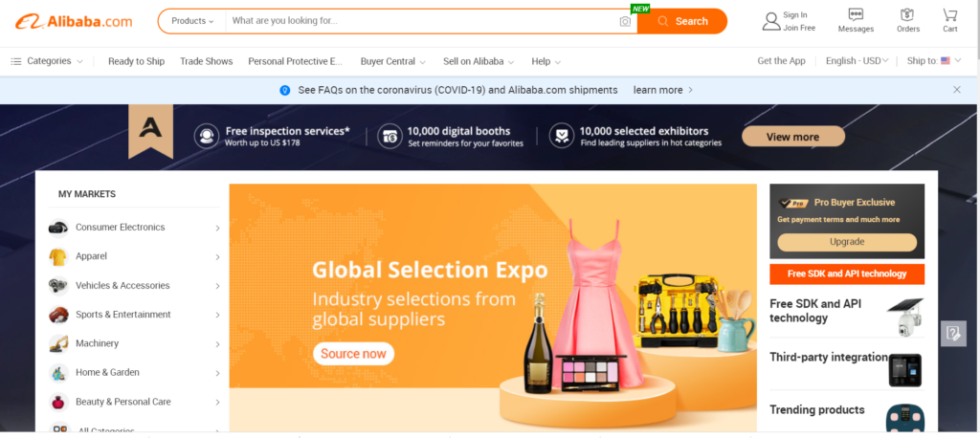Open the Ready to Ship menu item

pyautogui.click(x=136, y=61)
